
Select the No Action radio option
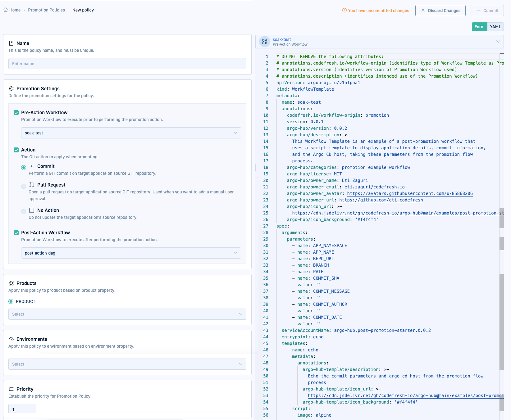24,212
